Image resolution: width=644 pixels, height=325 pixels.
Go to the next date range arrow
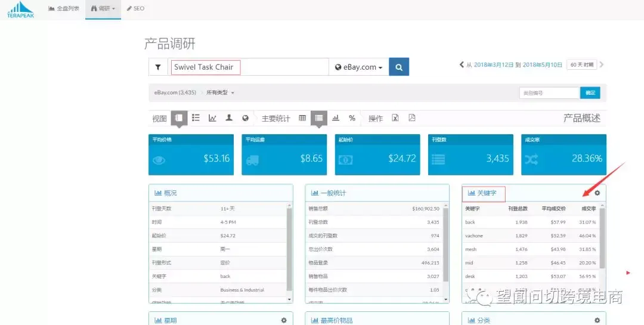click(x=602, y=64)
